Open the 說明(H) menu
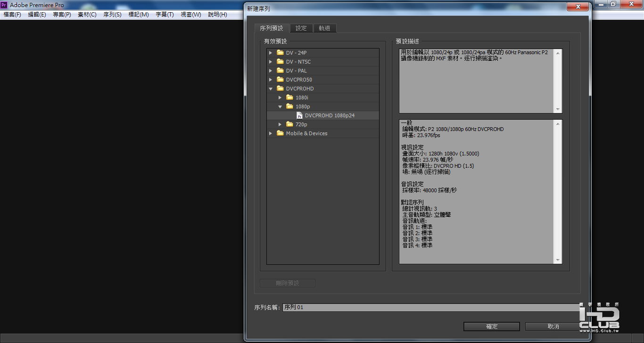This screenshot has width=644, height=343. point(217,15)
